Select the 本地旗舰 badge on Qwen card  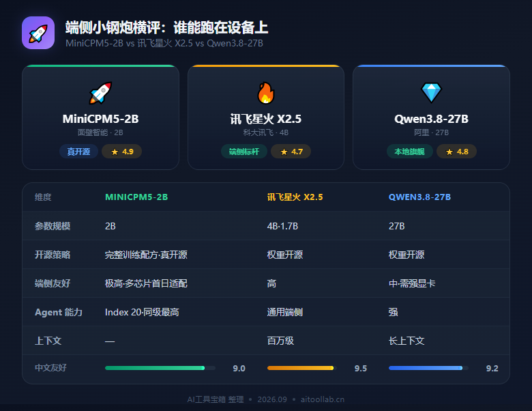409,152
